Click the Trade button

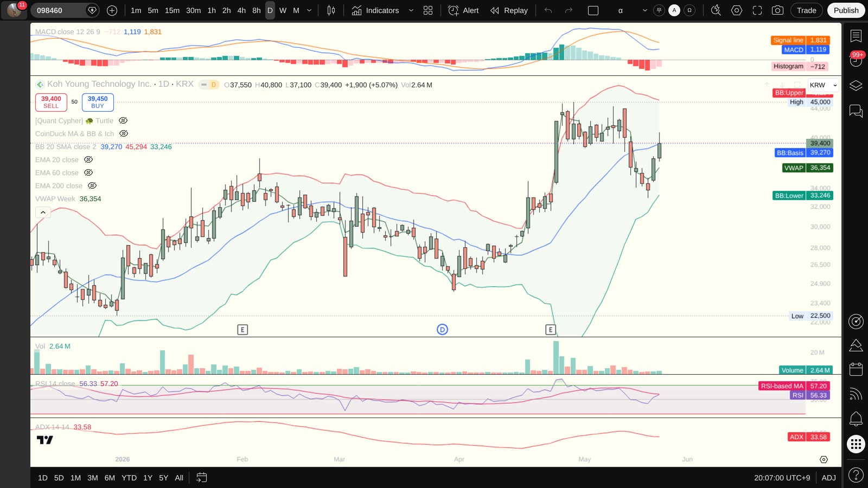click(807, 10)
